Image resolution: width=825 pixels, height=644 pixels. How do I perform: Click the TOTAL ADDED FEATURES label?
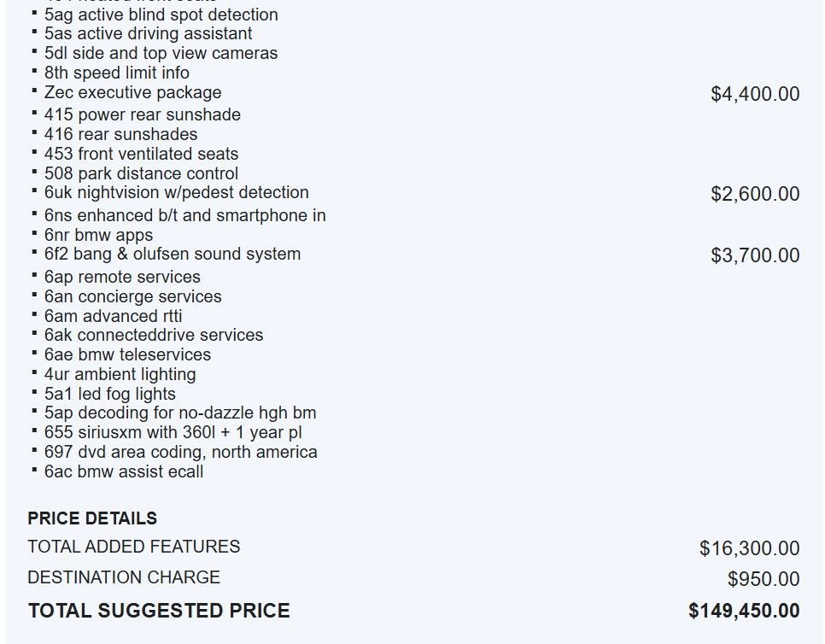click(134, 547)
